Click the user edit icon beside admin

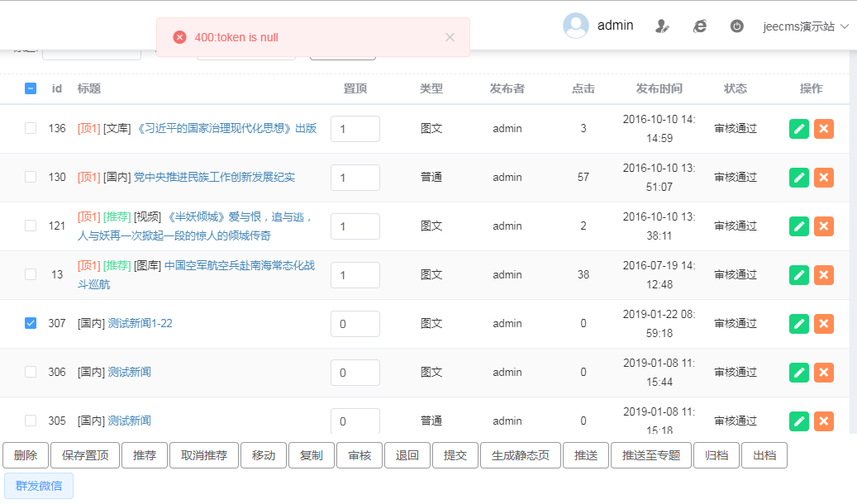pos(662,26)
